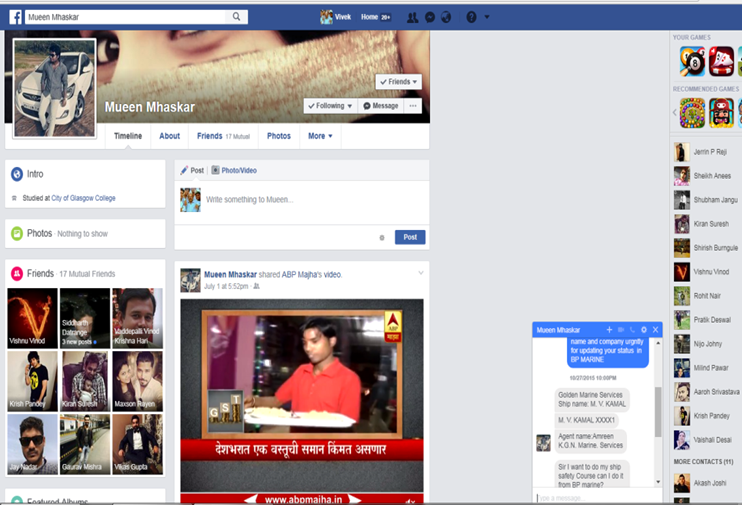Open Siddharth Datrange friend thumbnail
This screenshot has width=742, height=505.
85,318
